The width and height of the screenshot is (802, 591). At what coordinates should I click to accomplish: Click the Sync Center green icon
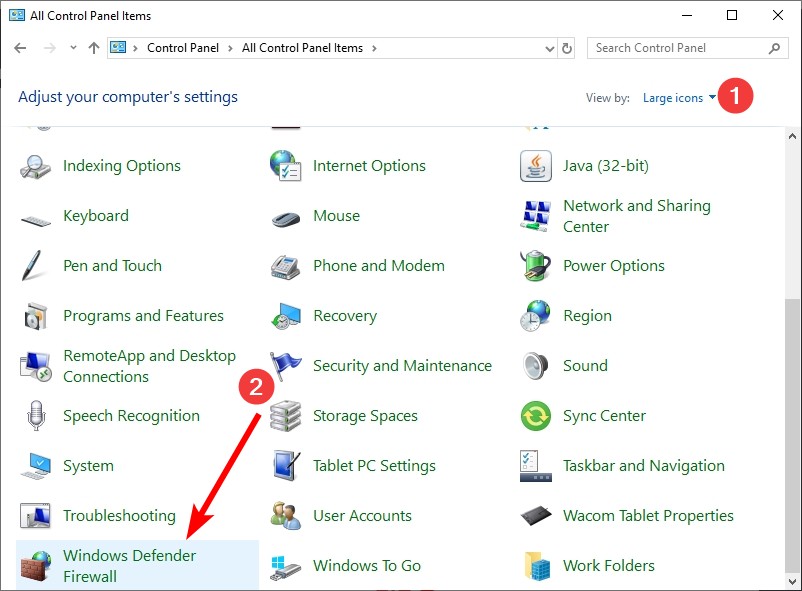click(536, 415)
